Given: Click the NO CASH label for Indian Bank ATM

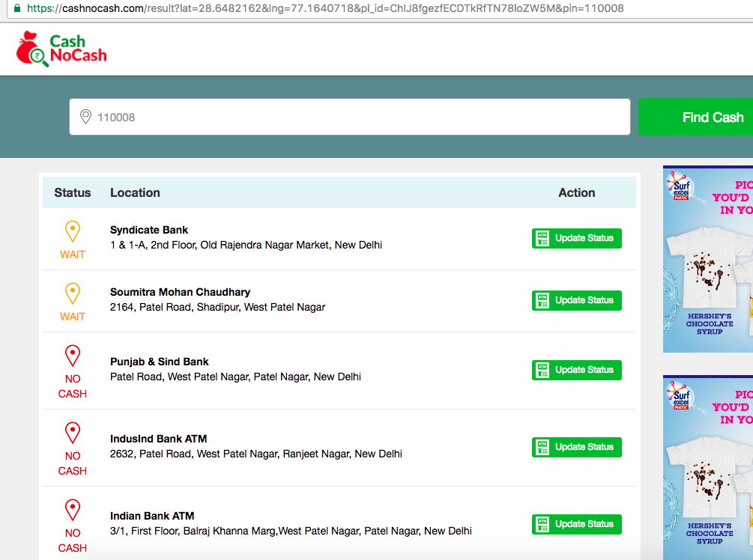Looking at the screenshot, I should point(73,541).
